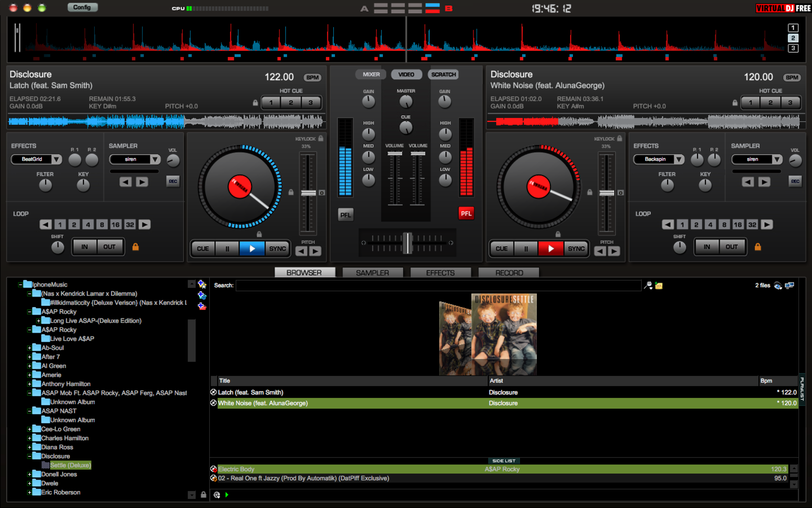The width and height of the screenshot is (812, 508).
Task: Click left sampler REC button
Action: tap(173, 181)
